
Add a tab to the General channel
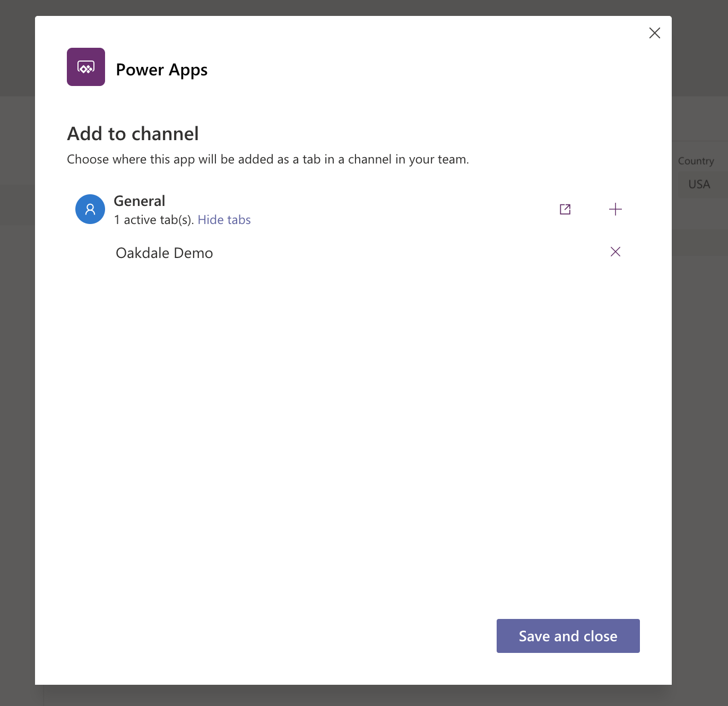616,209
